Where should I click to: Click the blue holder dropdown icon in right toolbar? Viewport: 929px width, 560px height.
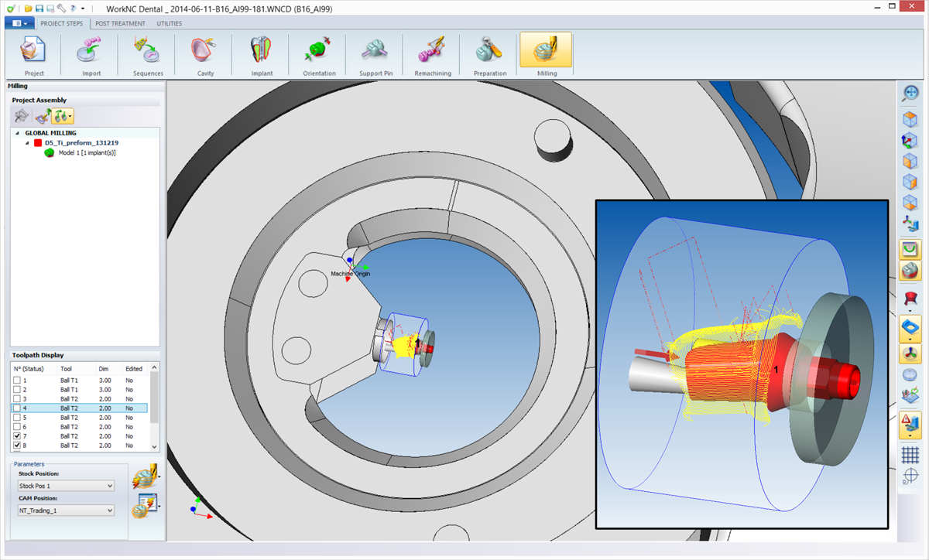(x=910, y=330)
